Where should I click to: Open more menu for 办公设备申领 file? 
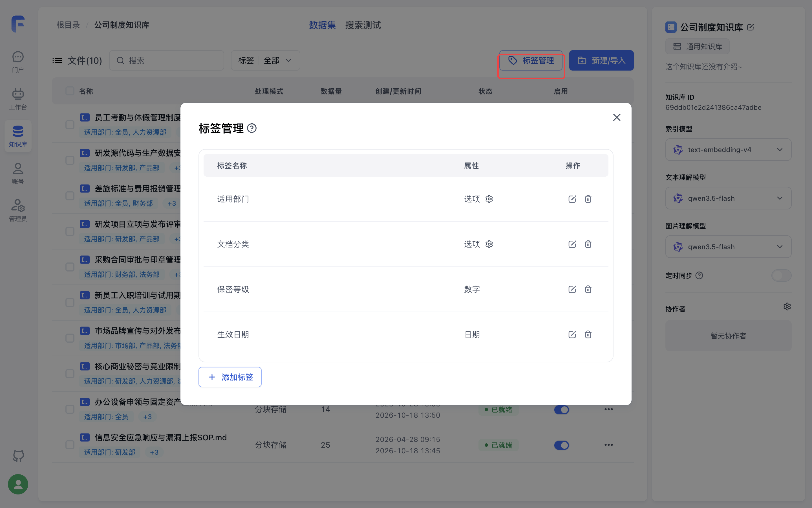(609, 409)
